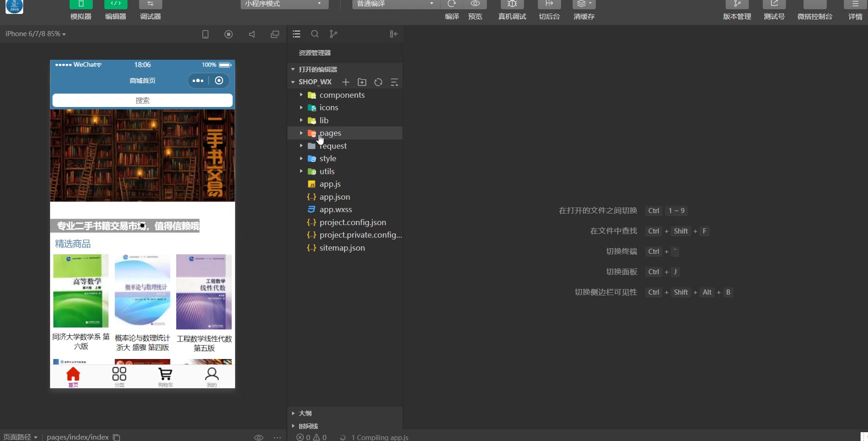Click the 测试号 test account icon

(774, 5)
